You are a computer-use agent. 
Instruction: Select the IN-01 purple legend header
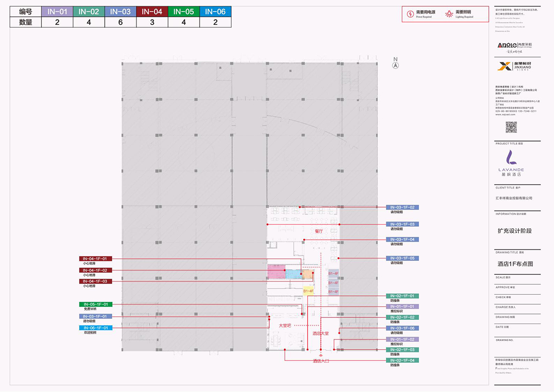click(56, 12)
